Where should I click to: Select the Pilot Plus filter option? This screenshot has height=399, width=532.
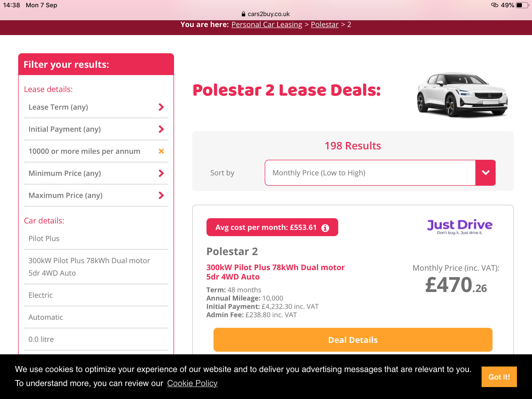(x=96, y=238)
